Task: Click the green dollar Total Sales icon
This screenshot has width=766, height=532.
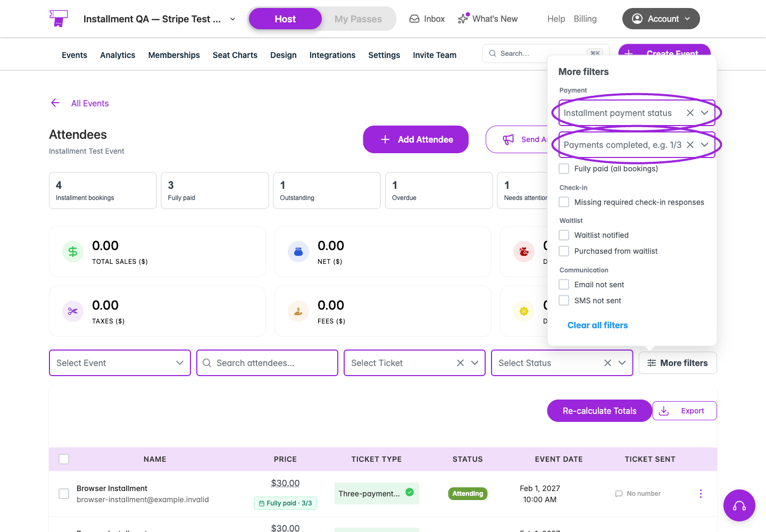Action: pyautogui.click(x=73, y=252)
